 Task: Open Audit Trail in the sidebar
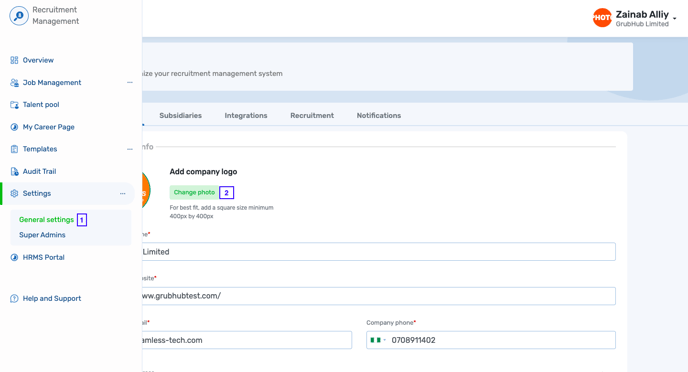point(39,171)
